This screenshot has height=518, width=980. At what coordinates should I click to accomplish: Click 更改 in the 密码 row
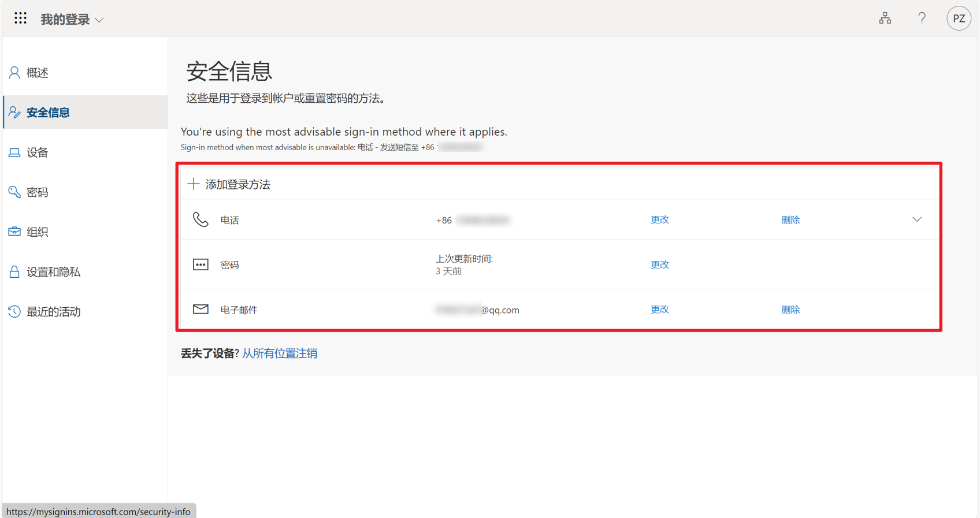point(659,264)
